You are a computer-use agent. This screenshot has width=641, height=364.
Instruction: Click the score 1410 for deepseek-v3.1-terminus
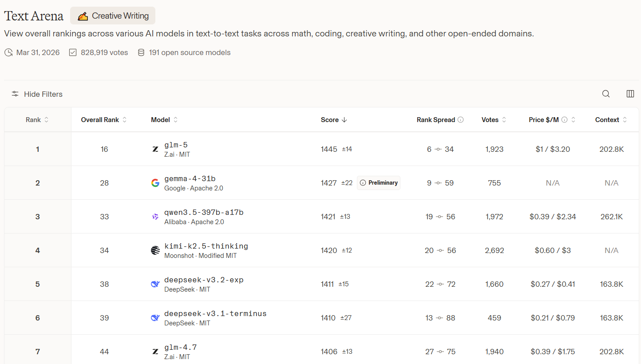[x=328, y=318]
